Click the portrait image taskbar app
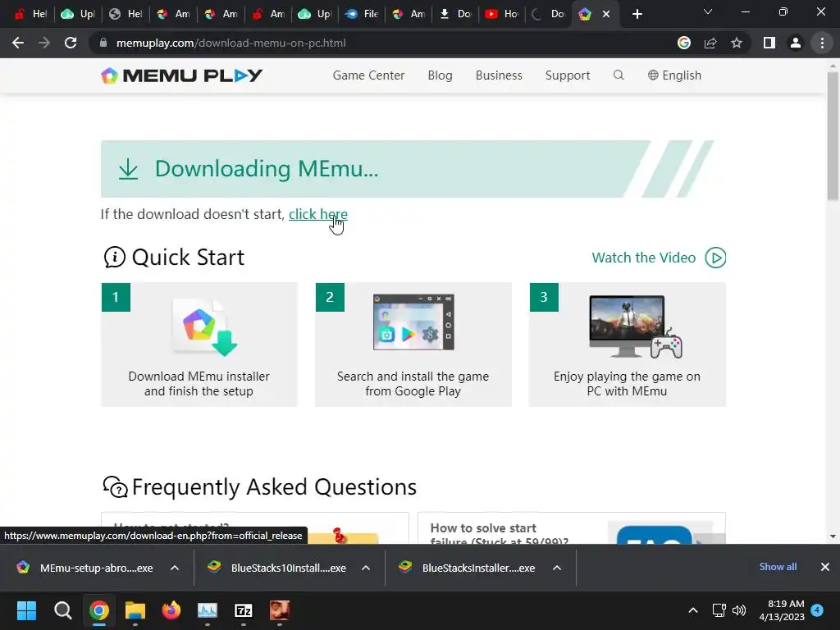Viewport: 840px width, 630px height. (280, 610)
